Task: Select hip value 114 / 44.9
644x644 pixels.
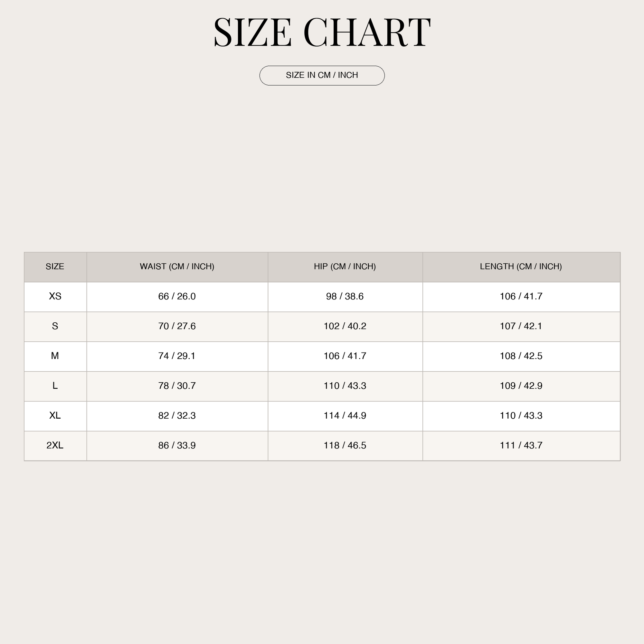Action: 345,416
